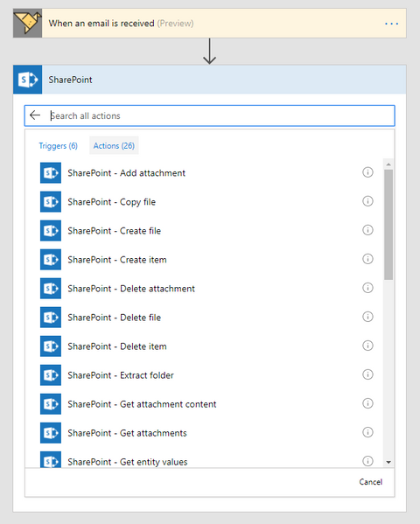This screenshot has width=420, height=524.
Task: Show info for Get attachment content action
Action: pyautogui.click(x=367, y=403)
